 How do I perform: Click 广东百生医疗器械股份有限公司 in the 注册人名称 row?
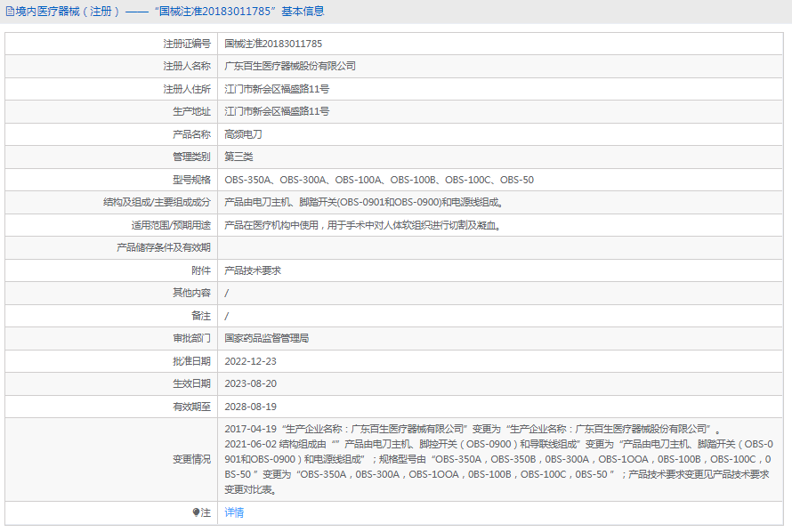coord(290,66)
